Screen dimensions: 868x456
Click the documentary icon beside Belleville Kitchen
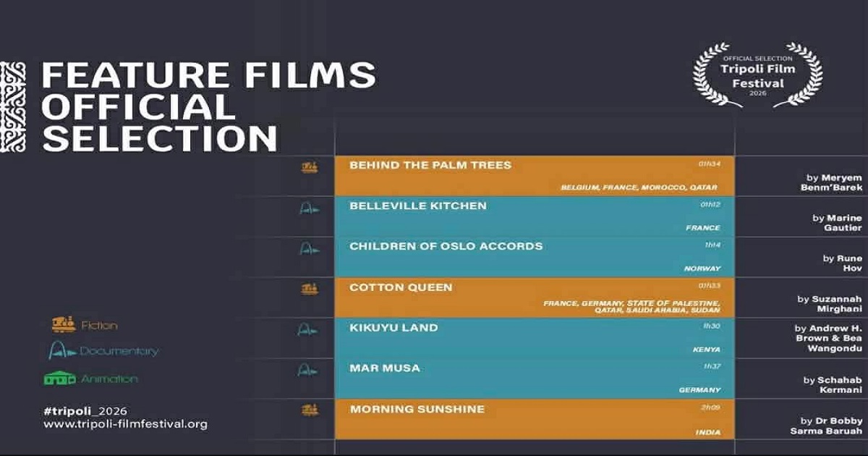click(x=310, y=208)
